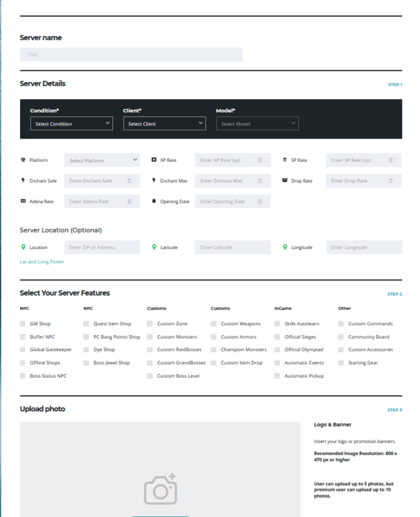Open the Lat and Long Finder link

(42, 262)
